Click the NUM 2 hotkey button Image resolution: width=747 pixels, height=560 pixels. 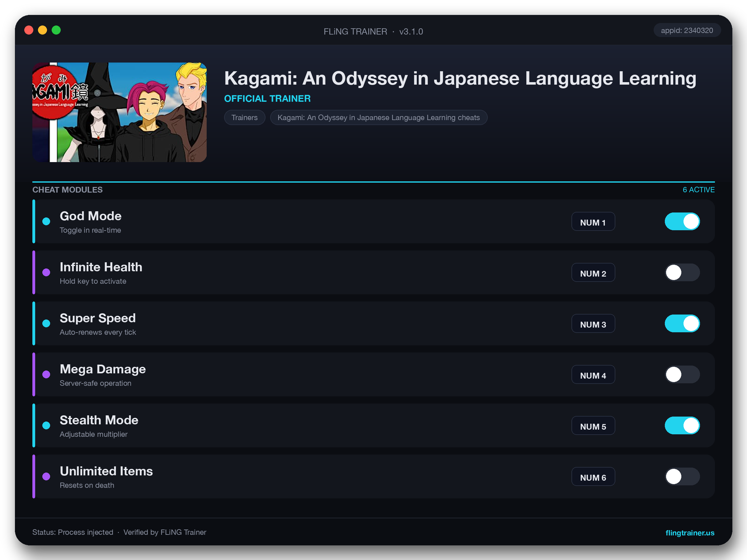click(593, 273)
